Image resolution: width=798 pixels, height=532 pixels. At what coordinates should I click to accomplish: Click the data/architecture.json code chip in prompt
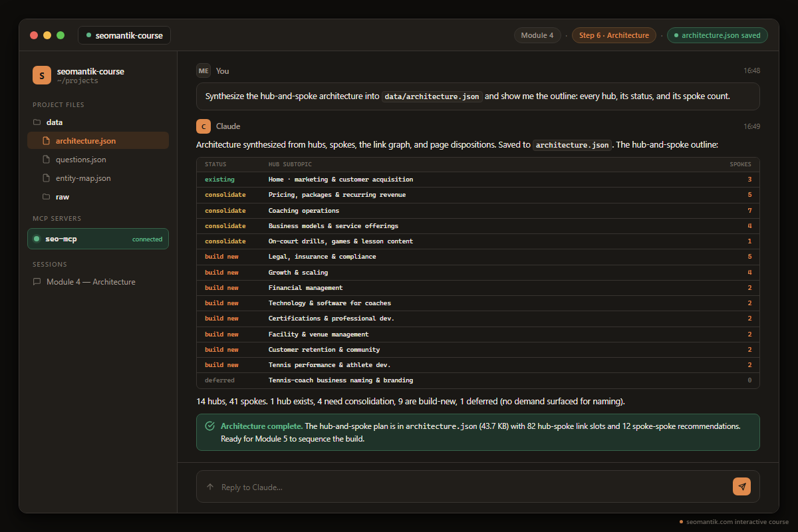(432, 96)
